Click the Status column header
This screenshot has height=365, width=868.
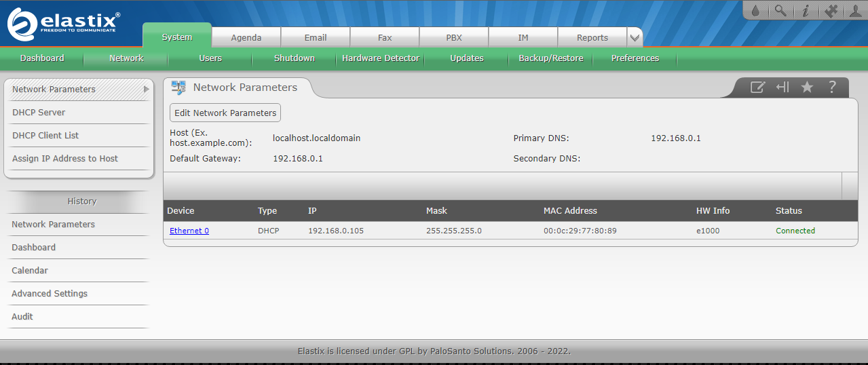click(789, 211)
